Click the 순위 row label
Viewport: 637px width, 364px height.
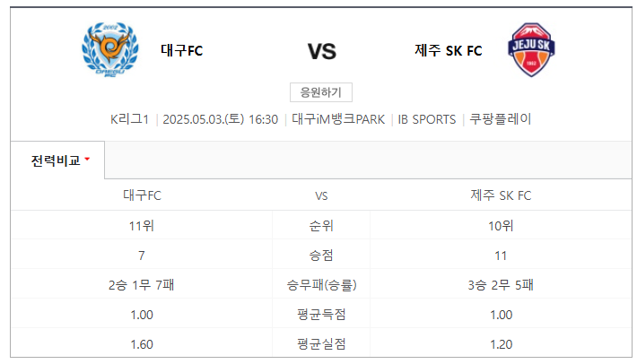click(321, 226)
